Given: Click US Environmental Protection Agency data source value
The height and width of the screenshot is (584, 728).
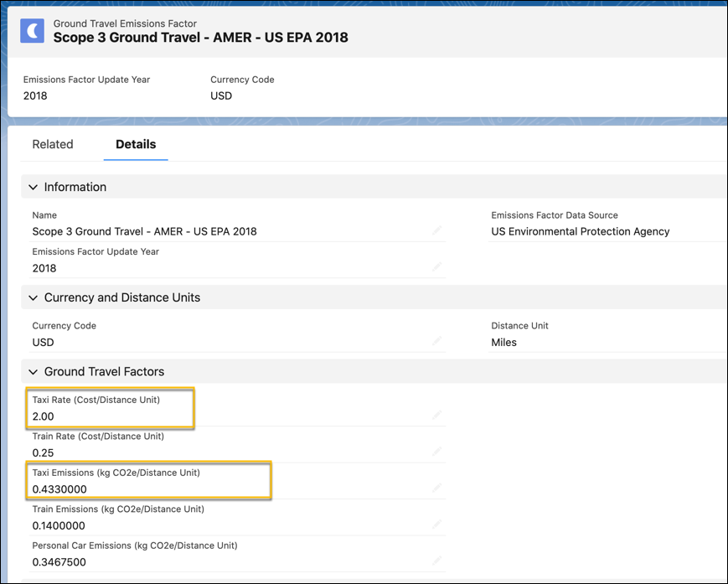Looking at the screenshot, I should pyautogui.click(x=581, y=231).
